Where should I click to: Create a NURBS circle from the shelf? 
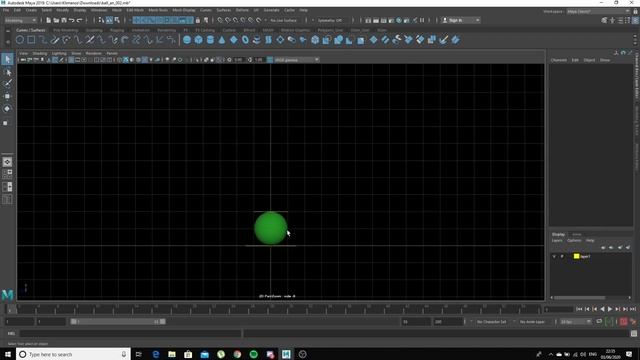20,40
